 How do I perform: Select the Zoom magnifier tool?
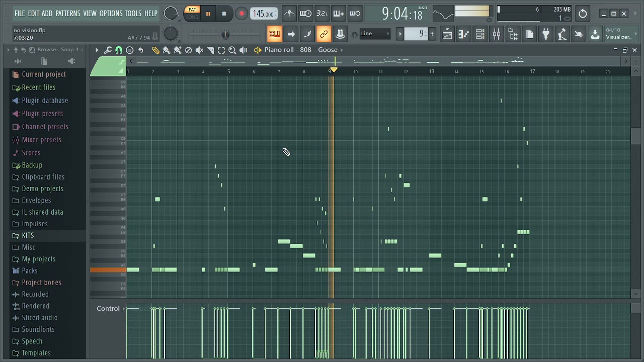tap(232, 50)
